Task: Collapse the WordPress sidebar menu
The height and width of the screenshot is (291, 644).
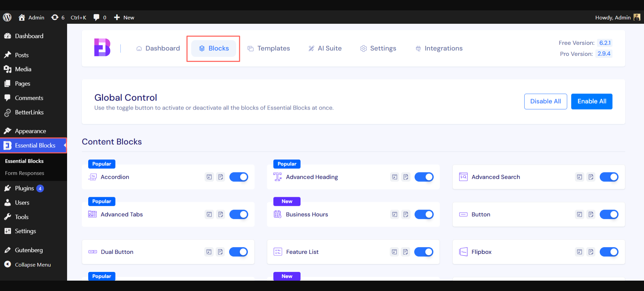Action: pyautogui.click(x=28, y=265)
